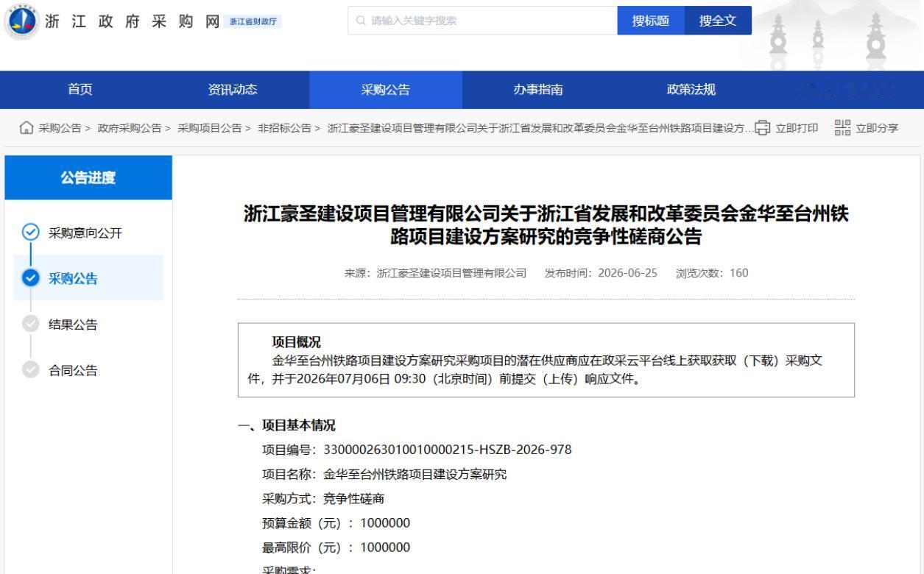Click the 项目名称 line text
The height and width of the screenshot is (574, 924).
pos(384,474)
